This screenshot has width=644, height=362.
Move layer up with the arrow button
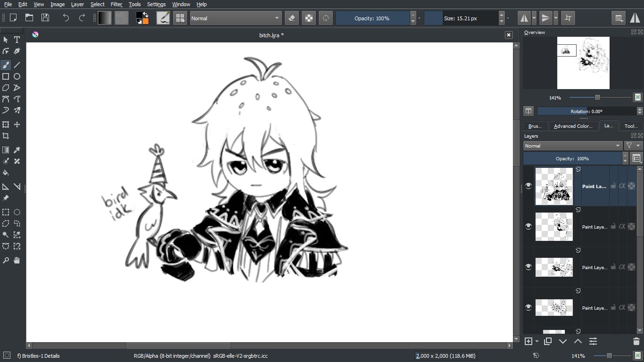click(578, 341)
